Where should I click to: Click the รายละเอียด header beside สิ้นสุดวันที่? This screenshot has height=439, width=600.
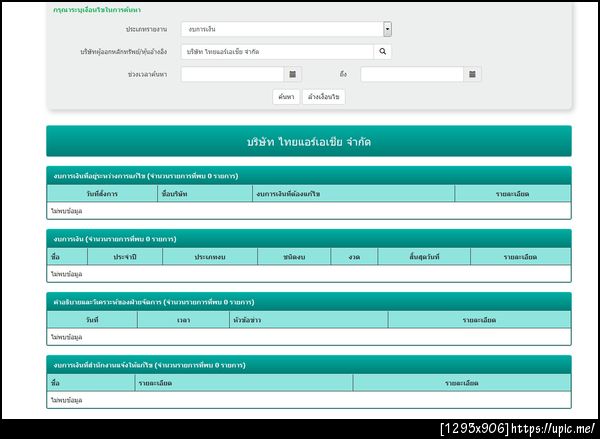pos(520,257)
